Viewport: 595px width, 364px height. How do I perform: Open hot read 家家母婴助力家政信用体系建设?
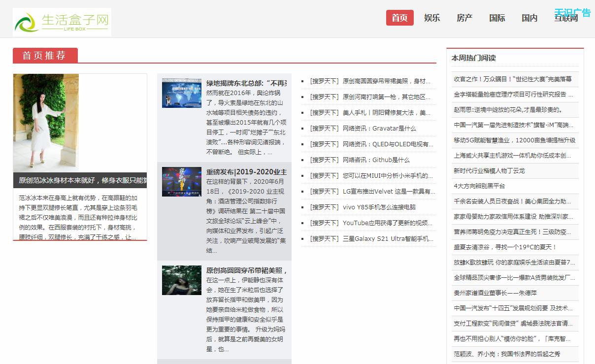[x=514, y=216]
